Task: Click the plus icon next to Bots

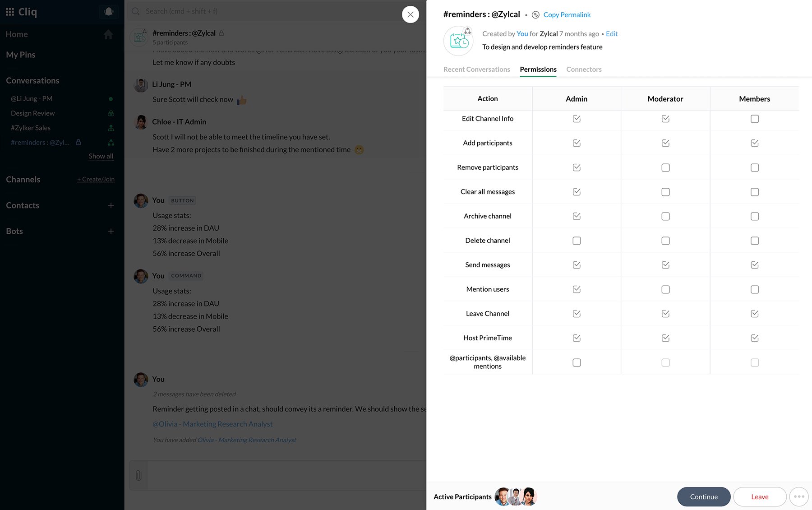Action: [111, 231]
